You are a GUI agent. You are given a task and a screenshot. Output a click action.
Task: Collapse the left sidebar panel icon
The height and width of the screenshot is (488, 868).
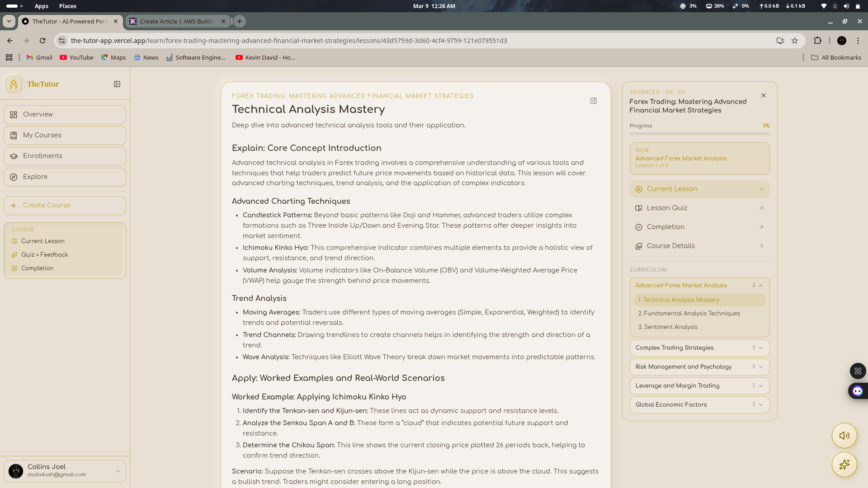pos(117,84)
